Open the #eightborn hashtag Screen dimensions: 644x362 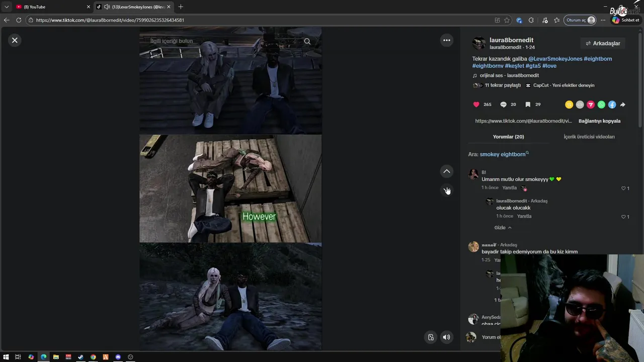pos(598,59)
